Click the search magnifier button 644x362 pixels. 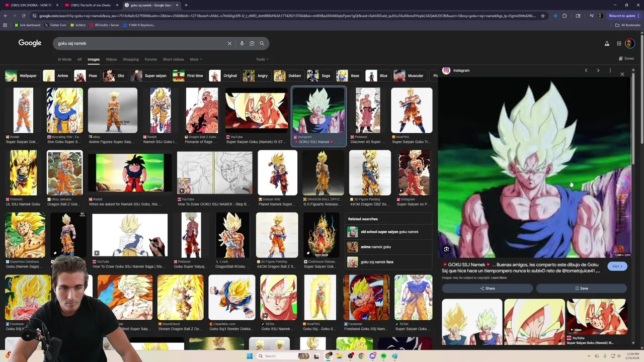pyautogui.click(x=262, y=43)
